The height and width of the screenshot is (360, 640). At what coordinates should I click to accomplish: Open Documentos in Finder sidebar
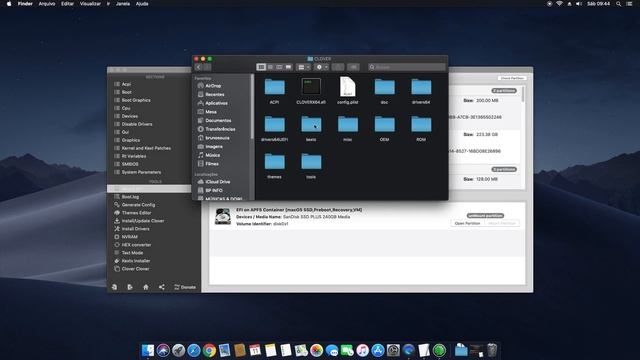coord(218,120)
